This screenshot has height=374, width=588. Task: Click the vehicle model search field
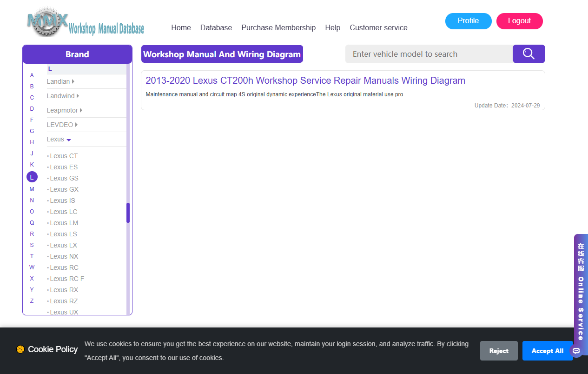coord(429,54)
